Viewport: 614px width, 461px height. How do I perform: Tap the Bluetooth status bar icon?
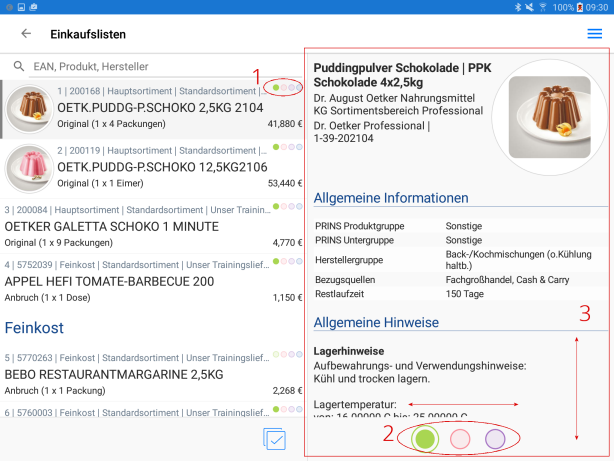pyautogui.click(x=517, y=7)
